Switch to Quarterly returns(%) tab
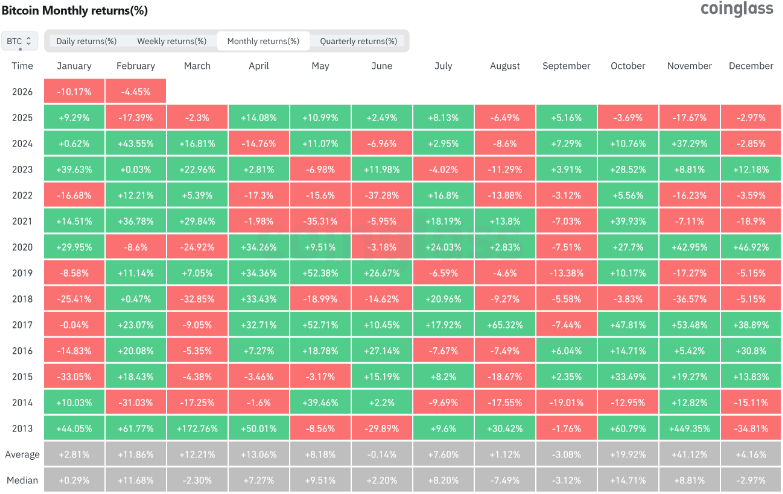 [358, 41]
